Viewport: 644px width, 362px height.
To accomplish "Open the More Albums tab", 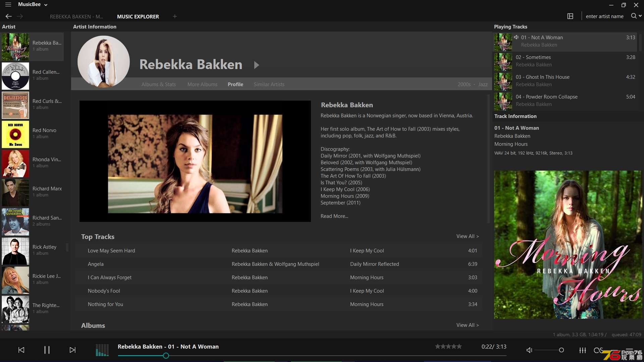I will point(202,84).
